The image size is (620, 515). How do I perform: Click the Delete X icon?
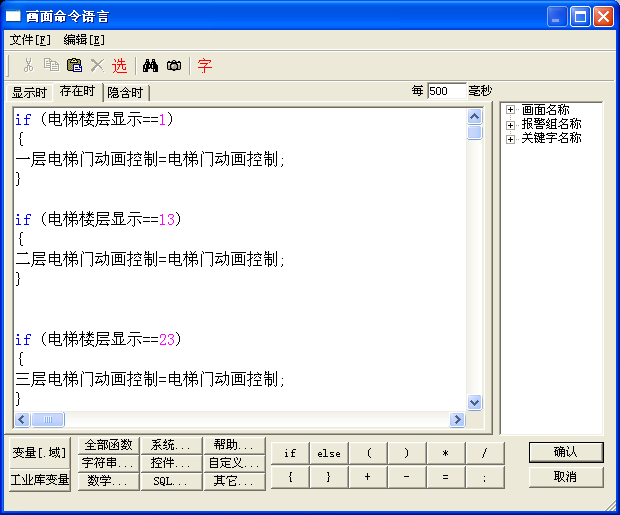[x=97, y=65]
